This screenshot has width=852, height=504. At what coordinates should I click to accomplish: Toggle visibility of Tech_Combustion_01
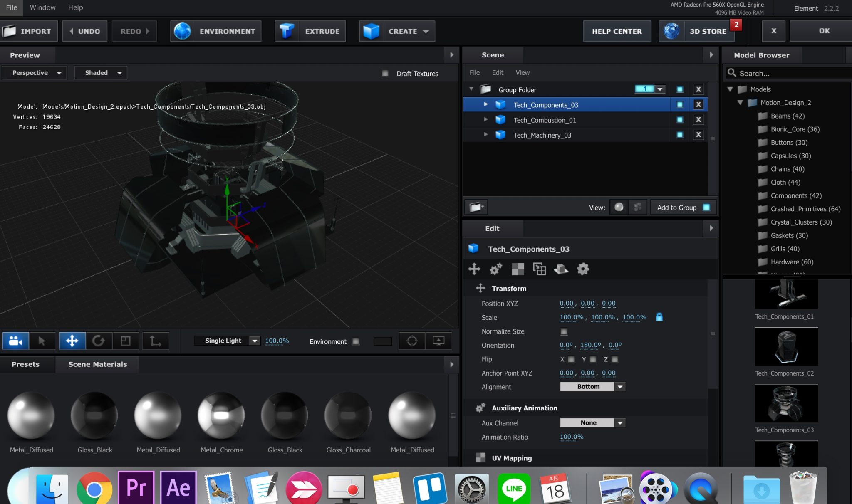[680, 120]
